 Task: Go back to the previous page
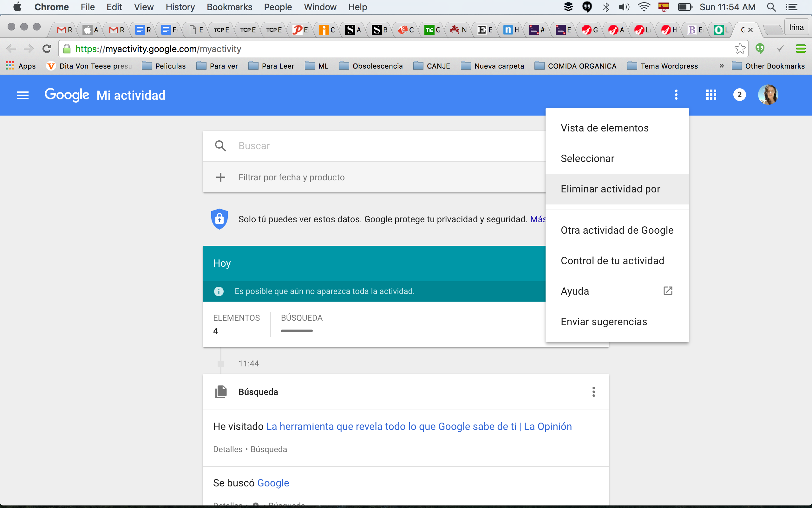click(x=11, y=49)
